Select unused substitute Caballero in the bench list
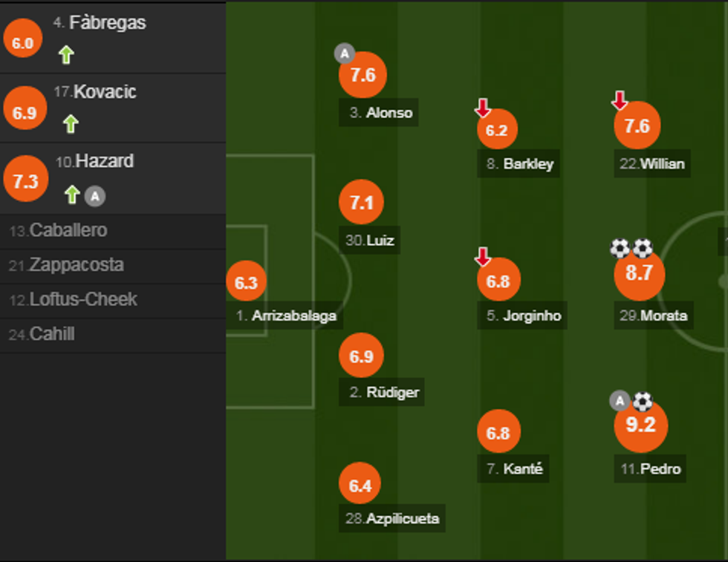 pos(59,231)
